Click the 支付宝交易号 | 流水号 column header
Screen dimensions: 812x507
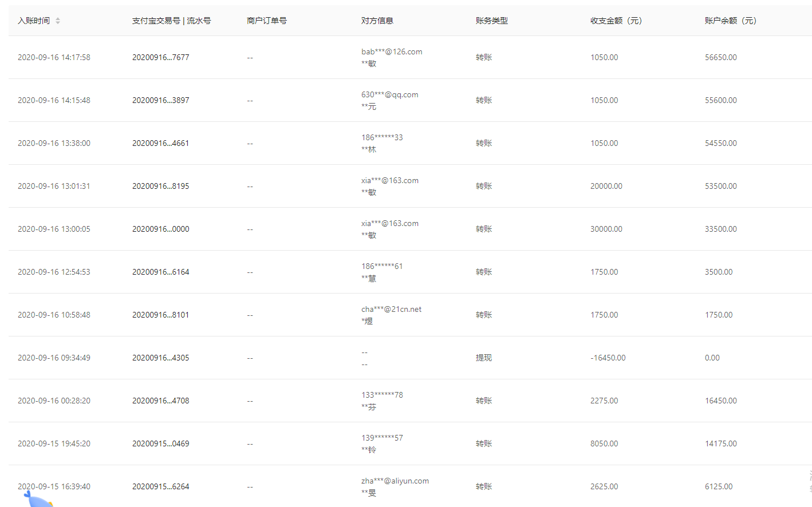(171, 21)
